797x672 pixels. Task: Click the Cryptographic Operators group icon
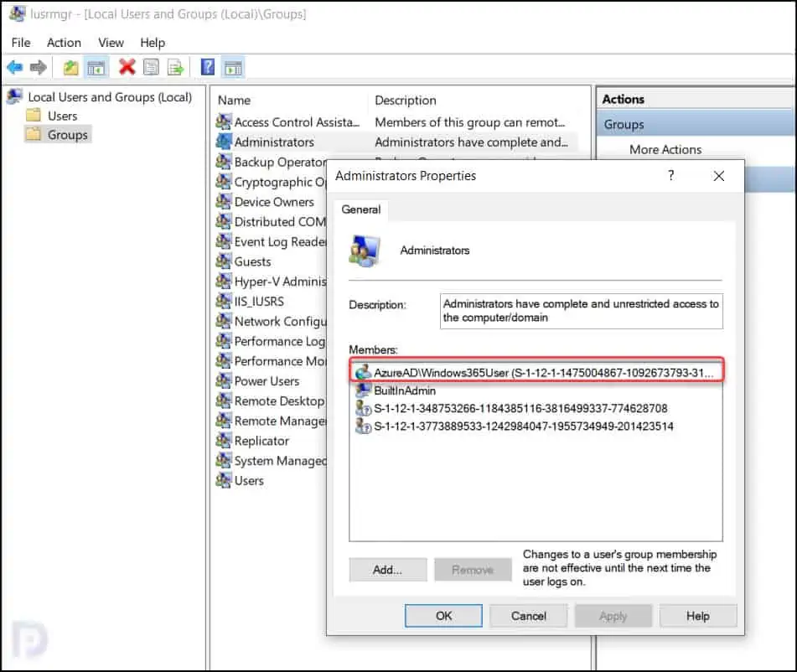(224, 182)
